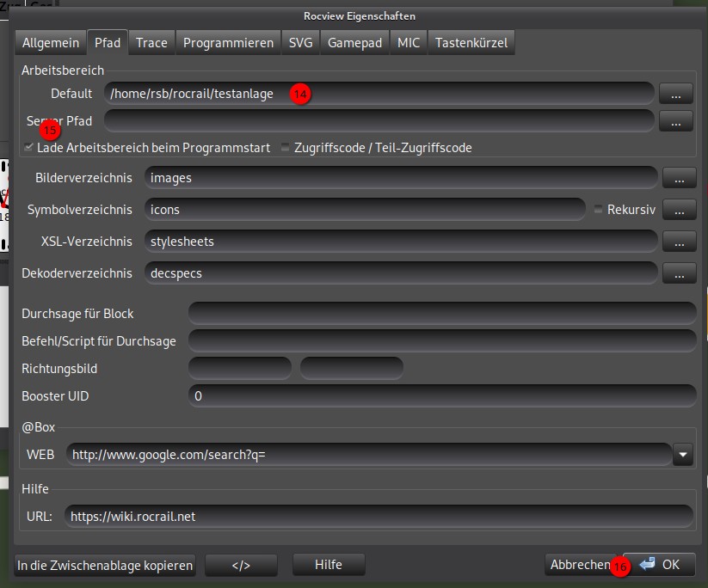708x588 pixels.
Task: Open the Trace tab
Action: (151, 42)
